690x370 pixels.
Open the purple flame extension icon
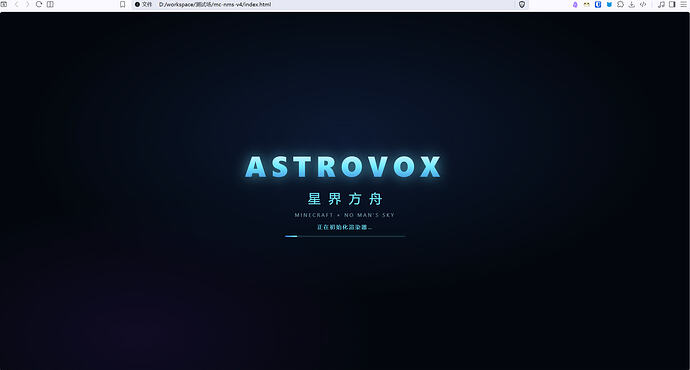[x=575, y=4]
